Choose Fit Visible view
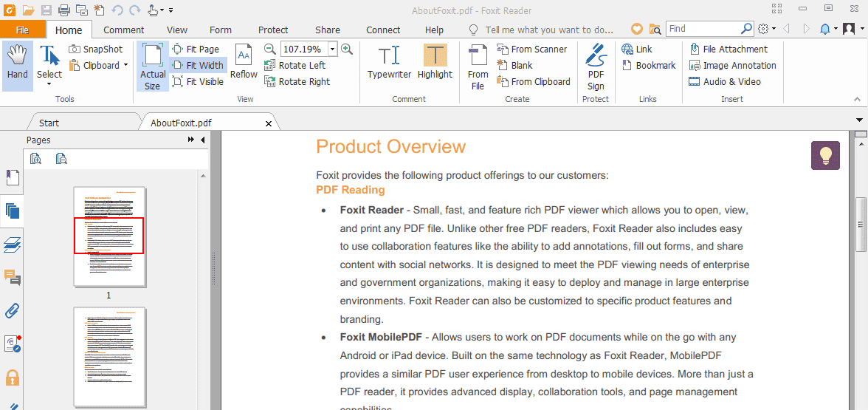 pyautogui.click(x=198, y=81)
